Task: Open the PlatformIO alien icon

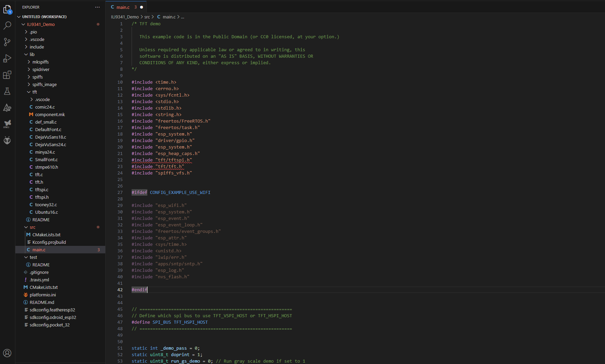Action: tap(7, 140)
